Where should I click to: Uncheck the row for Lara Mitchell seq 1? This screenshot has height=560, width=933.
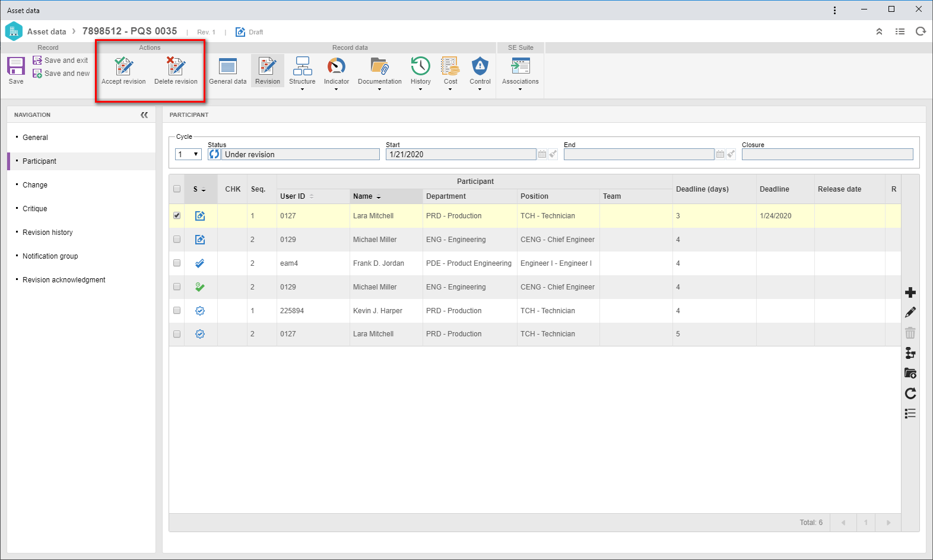[177, 216]
